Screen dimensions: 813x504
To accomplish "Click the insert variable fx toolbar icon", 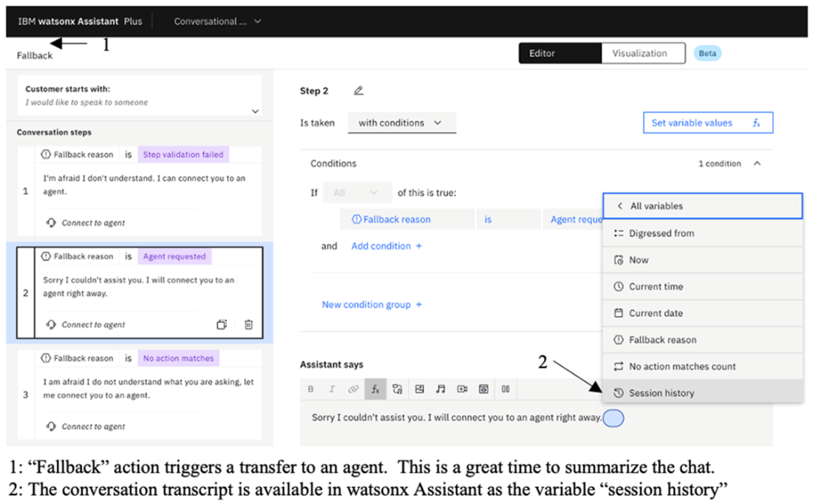I will (x=375, y=389).
